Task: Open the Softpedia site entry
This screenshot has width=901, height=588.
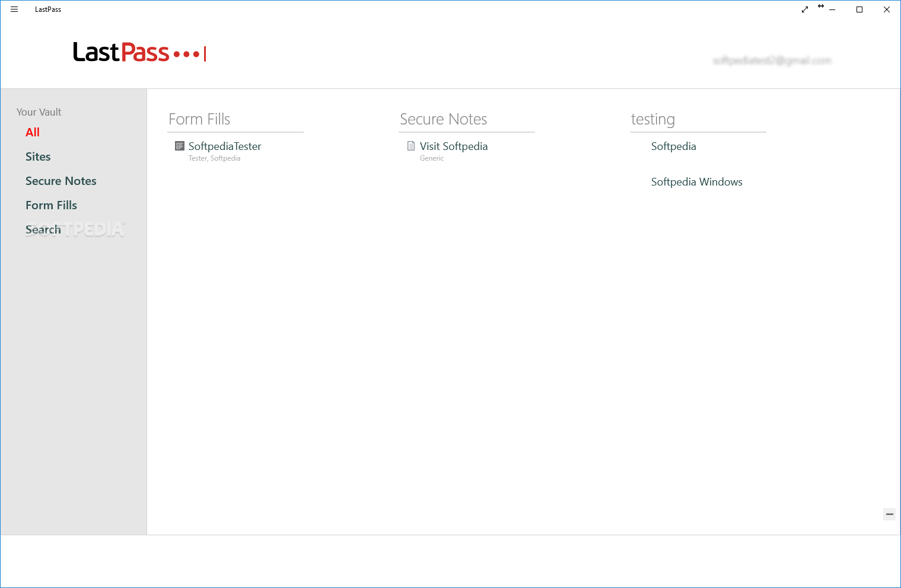Action: 674,146
